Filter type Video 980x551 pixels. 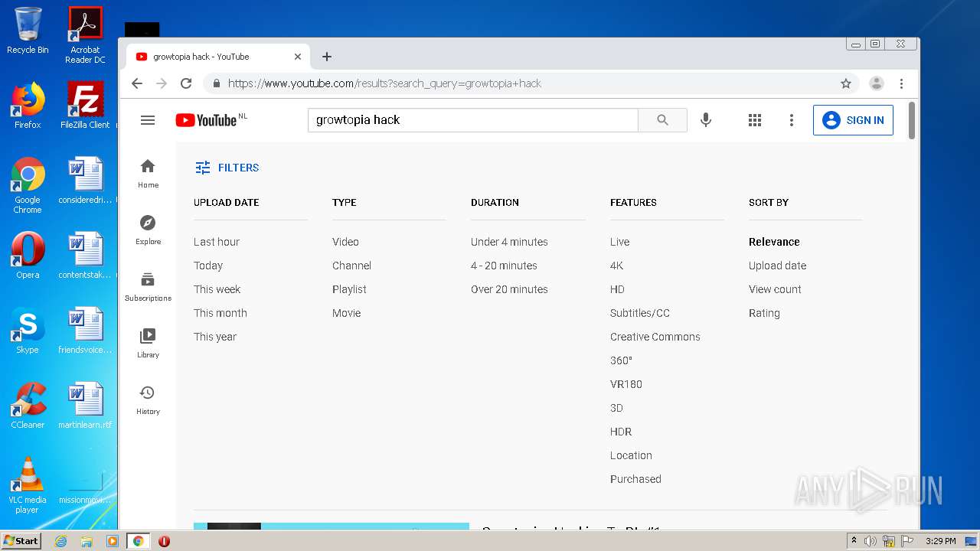coord(345,242)
